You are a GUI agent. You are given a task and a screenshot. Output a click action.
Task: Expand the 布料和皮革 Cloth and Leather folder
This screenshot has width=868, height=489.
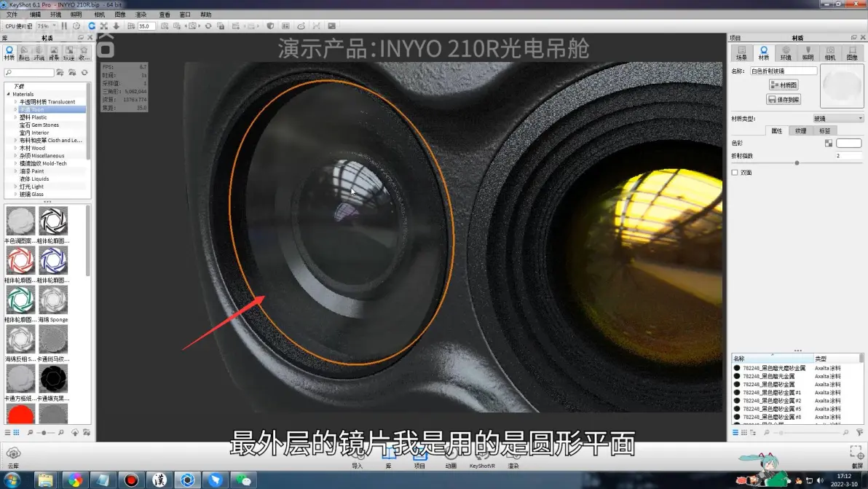(15, 141)
